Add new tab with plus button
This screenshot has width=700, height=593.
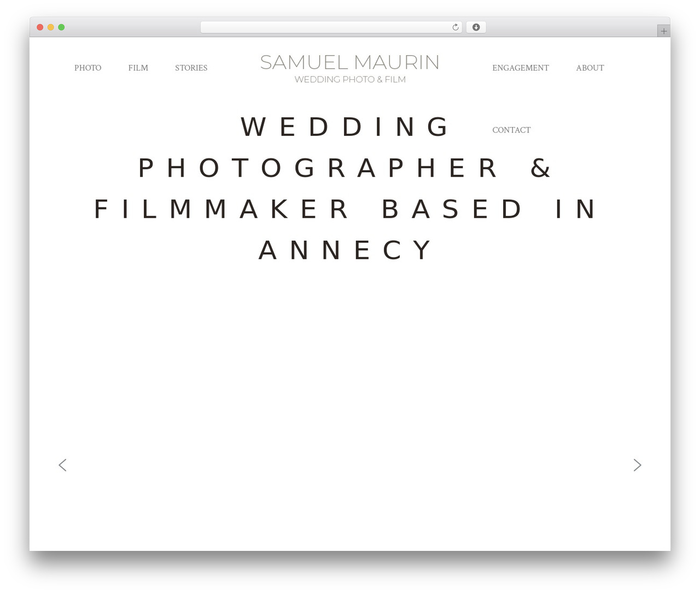point(663,31)
